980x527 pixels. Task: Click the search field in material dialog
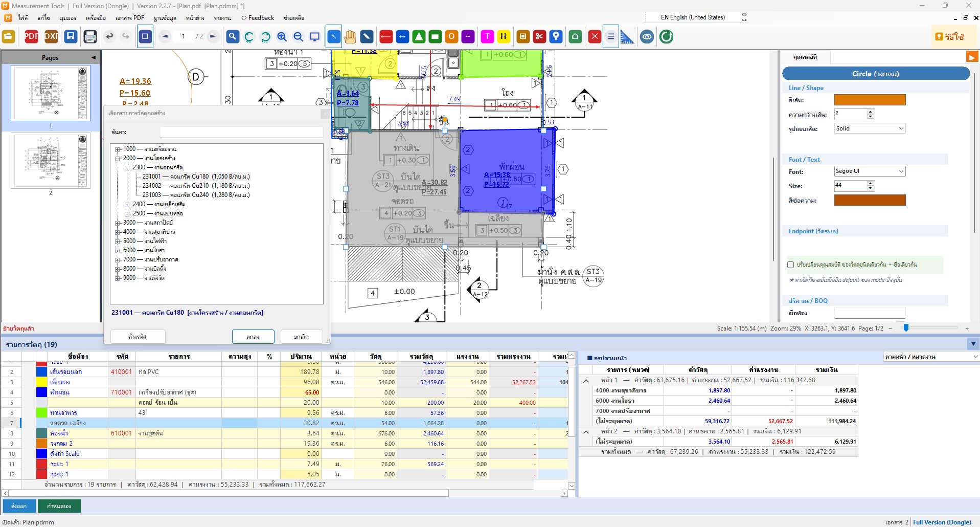(x=241, y=132)
